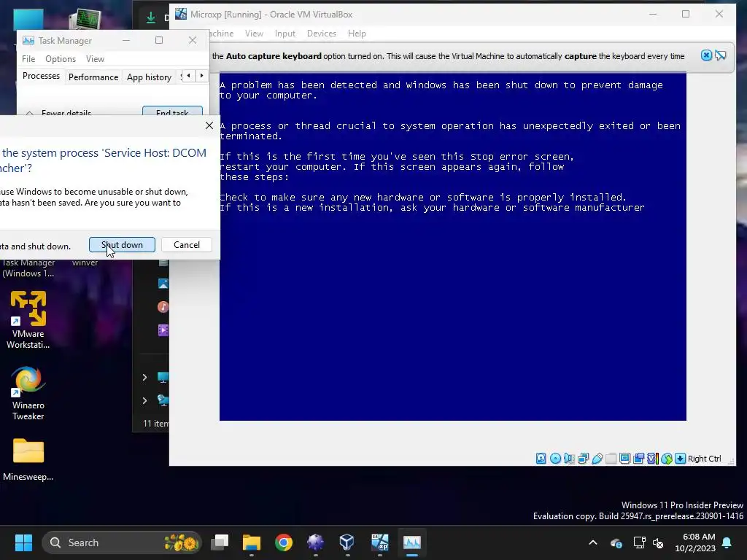The height and width of the screenshot is (560, 747).
Task: Collapse Task Manager with Fewer details
Action: 58,113
